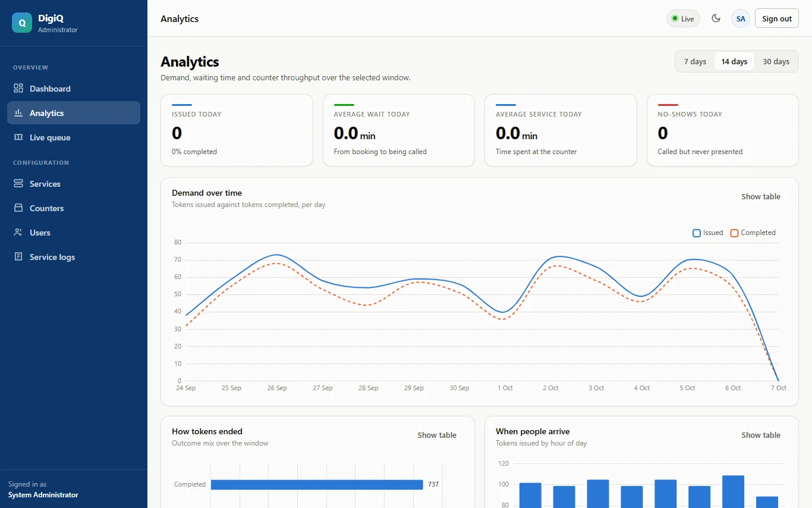812x508 pixels.
Task: Click the tallest bar in When people arrive chart
Action: [733, 491]
